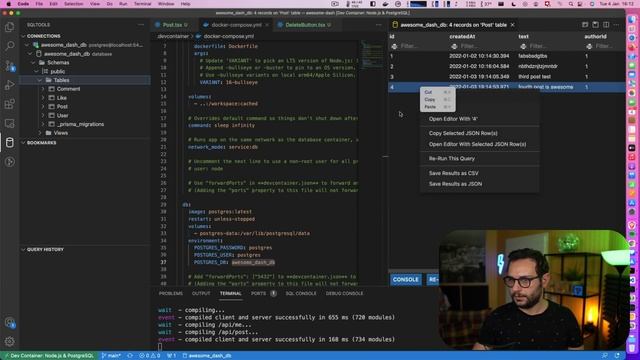Click the authorId column filter icon

[589, 47]
